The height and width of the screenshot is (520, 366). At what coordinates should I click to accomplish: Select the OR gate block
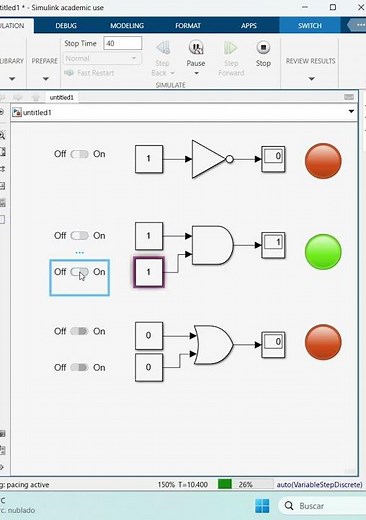coord(213,345)
